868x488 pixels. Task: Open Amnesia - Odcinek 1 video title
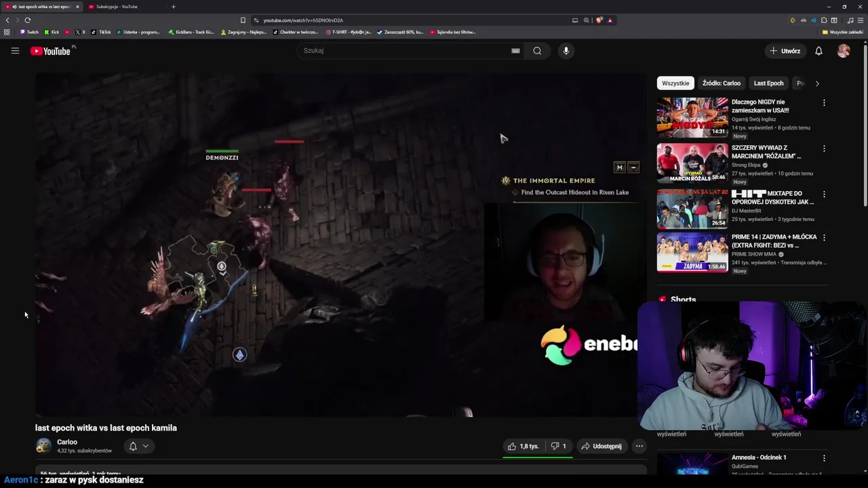click(x=759, y=457)
